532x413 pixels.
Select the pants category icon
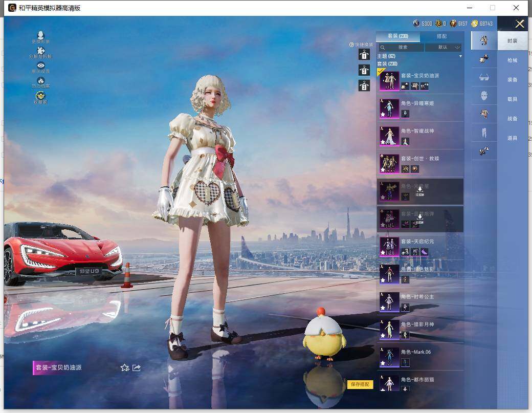click(484, 133)
